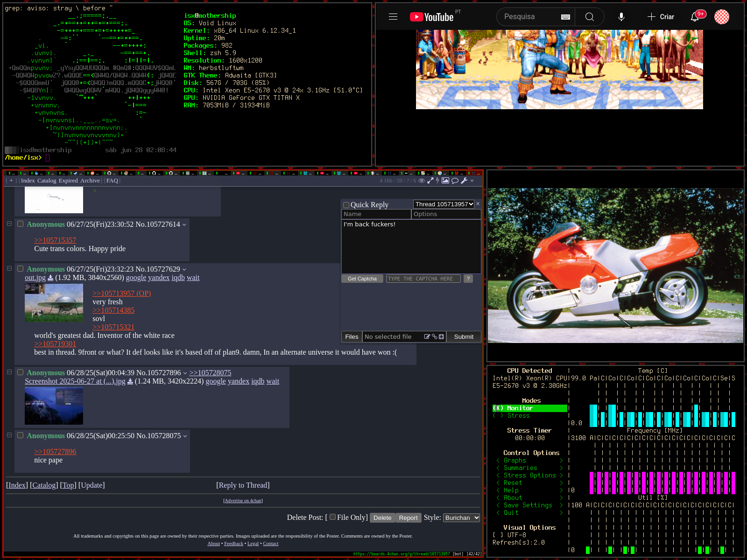Select Stress mode radio in CPU monitor
This screenshot has width=747, height=560.
pos(498,415)
